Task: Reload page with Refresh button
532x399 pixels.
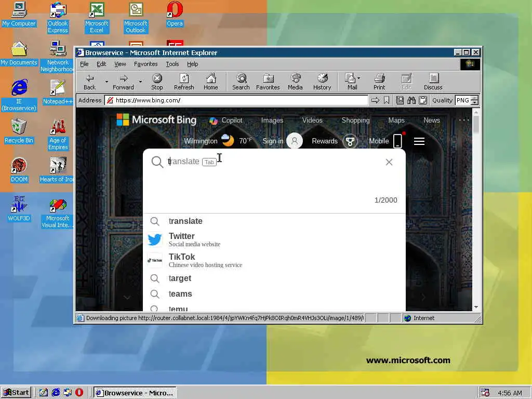Action: click(x=184, y=82)
